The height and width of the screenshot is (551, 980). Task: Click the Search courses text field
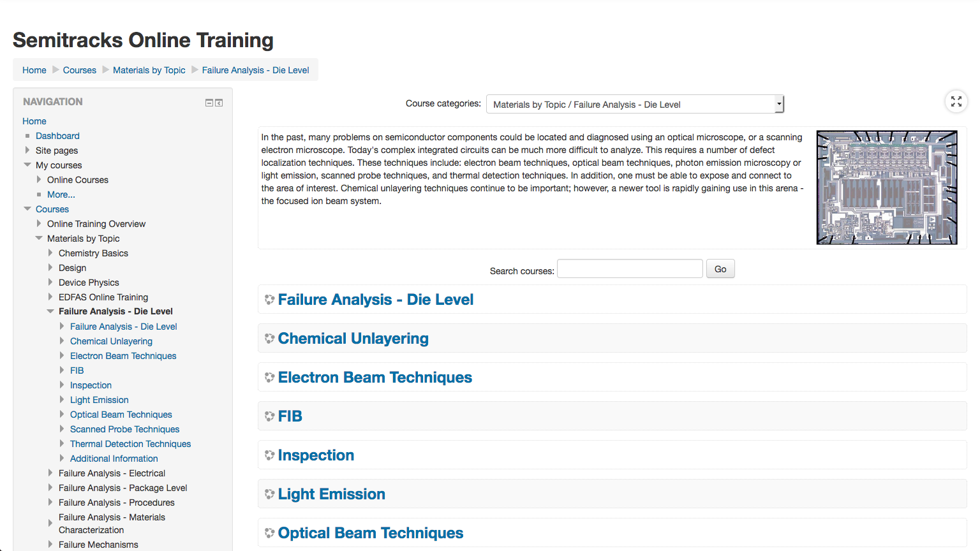pyautogui.click(x=630, y=268)
